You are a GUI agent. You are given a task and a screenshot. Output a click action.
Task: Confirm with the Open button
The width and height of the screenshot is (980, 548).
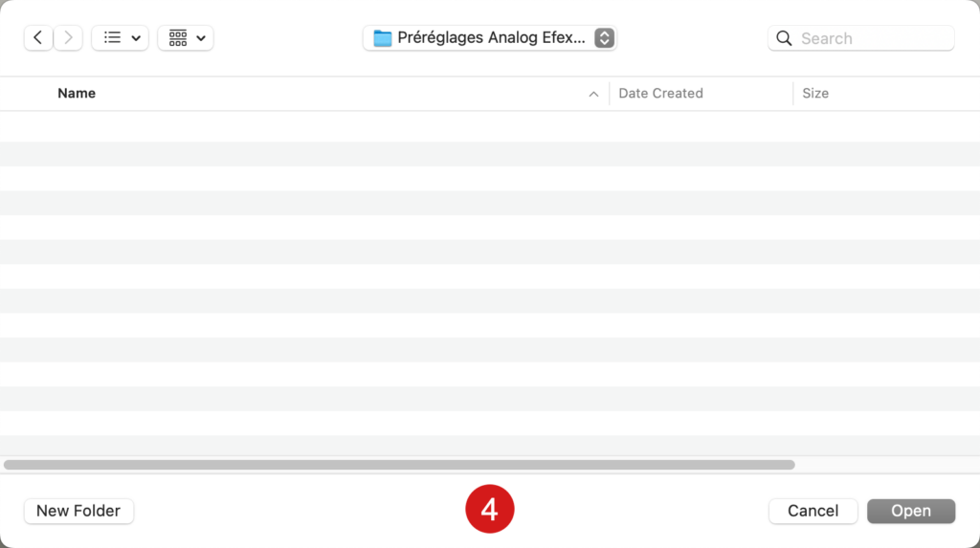point(911,511)
